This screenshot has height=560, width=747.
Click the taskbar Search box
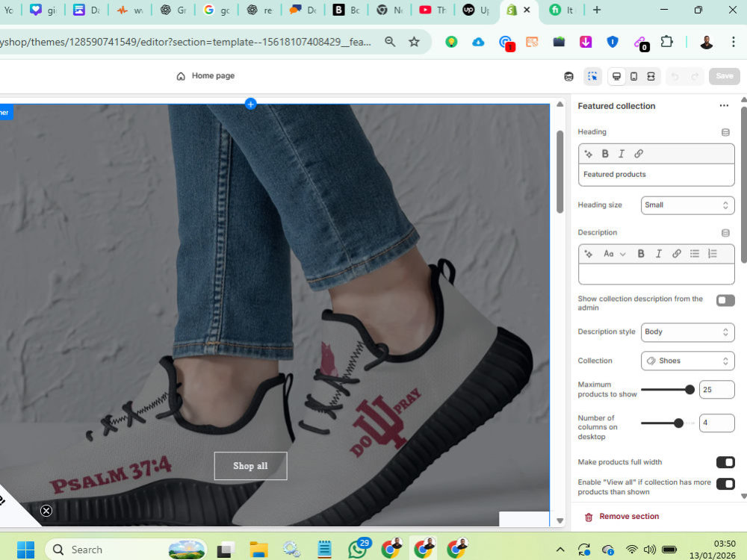click(x=125, y=550)
